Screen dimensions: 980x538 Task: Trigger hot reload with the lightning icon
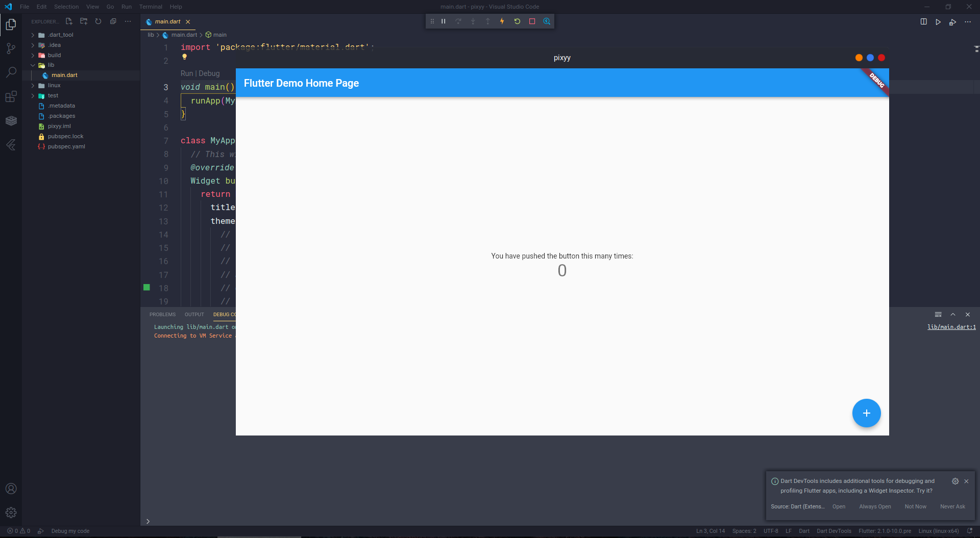coord(502,21)
